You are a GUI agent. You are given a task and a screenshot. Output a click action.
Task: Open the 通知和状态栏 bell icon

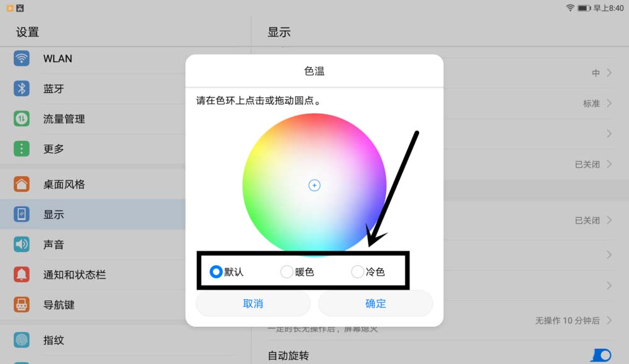[22, 275]
